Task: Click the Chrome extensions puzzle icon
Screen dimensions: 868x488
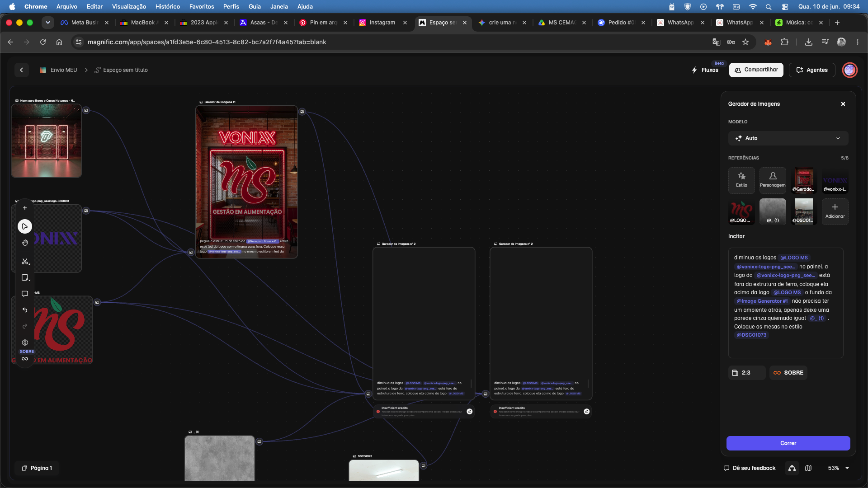Action: pyautogui.click(x=785, y=42)
